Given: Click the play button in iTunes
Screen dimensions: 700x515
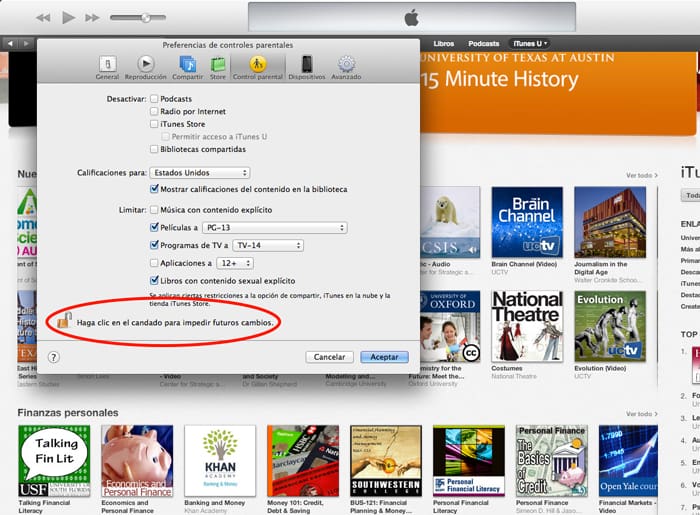Looking at the screenshot, I should [x=68, y=18].
